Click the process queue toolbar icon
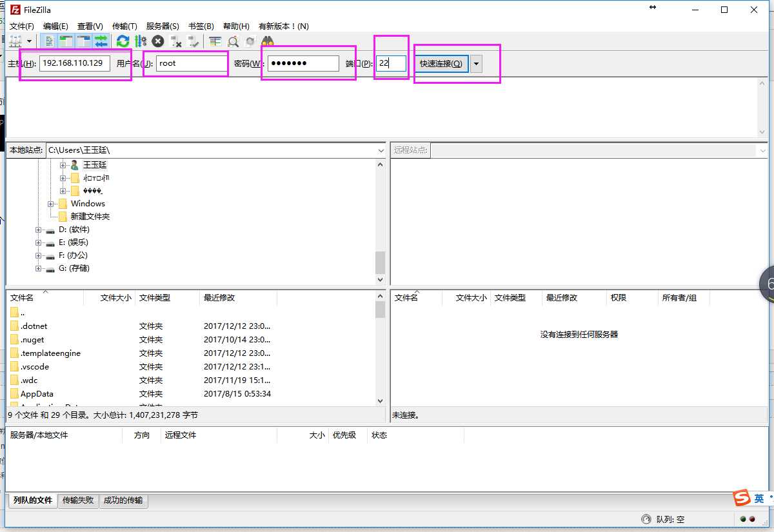This screenshot has height=532, width=774. (141, 41)
